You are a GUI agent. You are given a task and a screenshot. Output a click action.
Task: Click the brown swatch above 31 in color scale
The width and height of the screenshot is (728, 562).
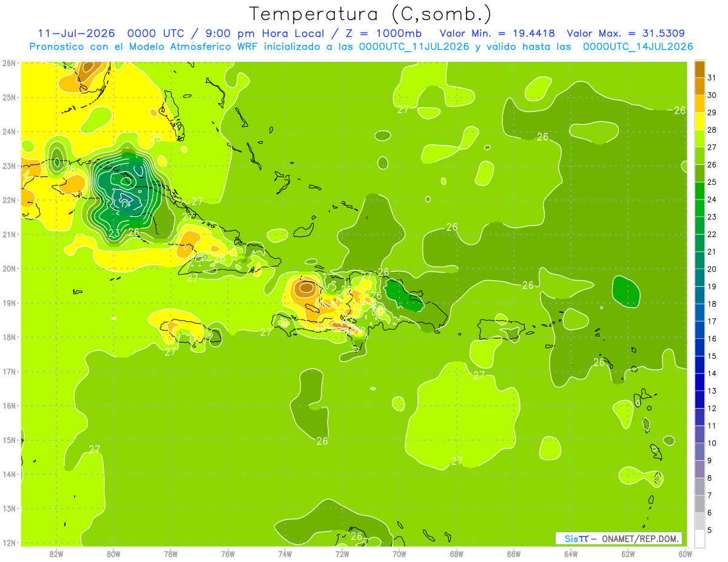(699, 69)
